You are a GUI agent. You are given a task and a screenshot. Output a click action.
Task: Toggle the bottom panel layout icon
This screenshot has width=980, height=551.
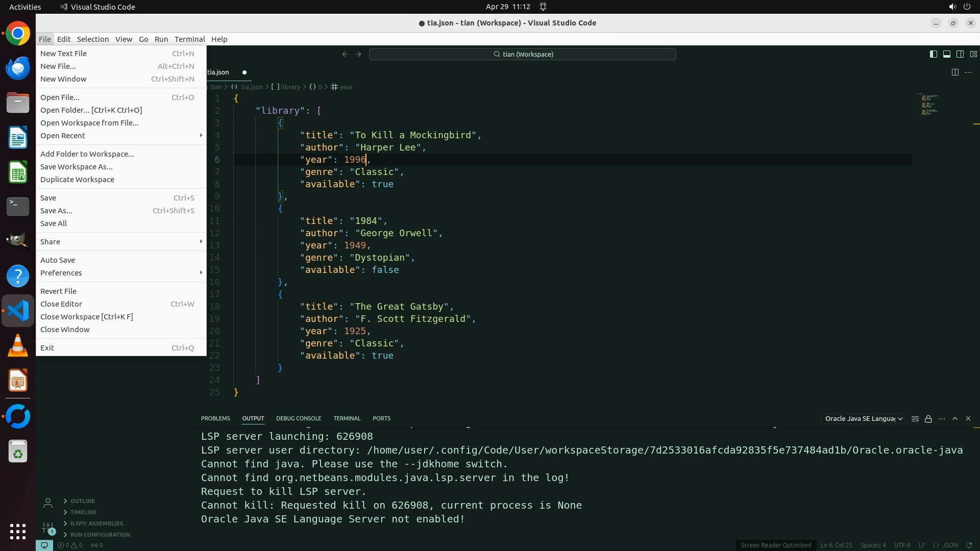[x=946, y=54]
